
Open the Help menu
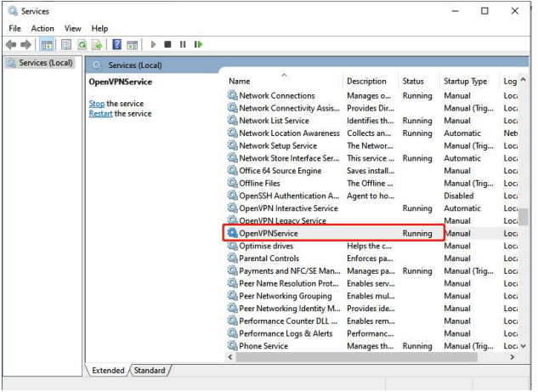tap(99, 29)
